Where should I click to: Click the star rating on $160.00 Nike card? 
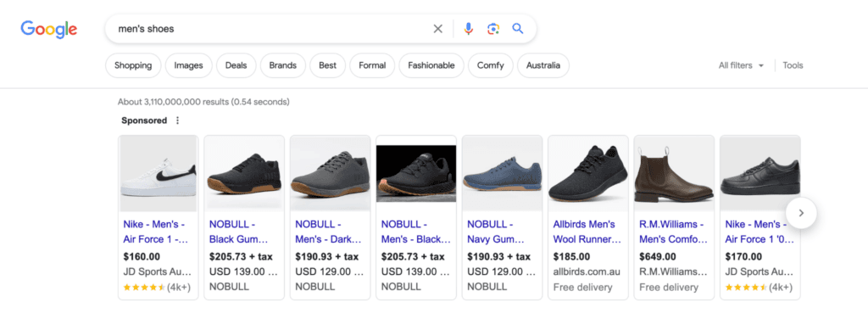coord(144,288)
